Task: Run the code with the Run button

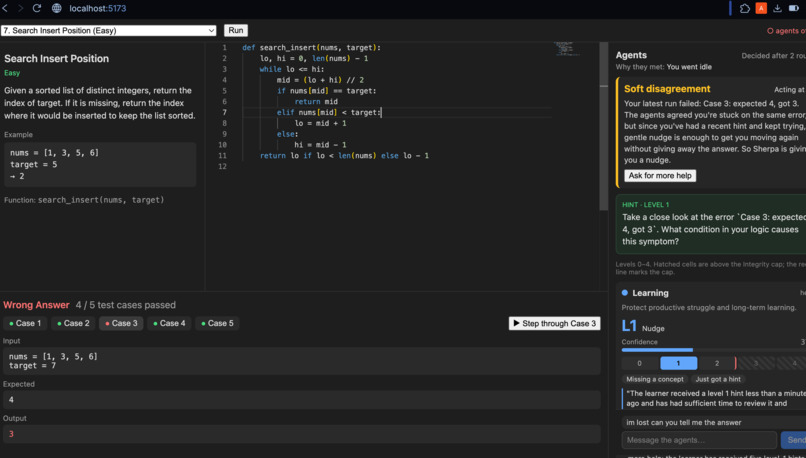Action: (x=236, y=30)
